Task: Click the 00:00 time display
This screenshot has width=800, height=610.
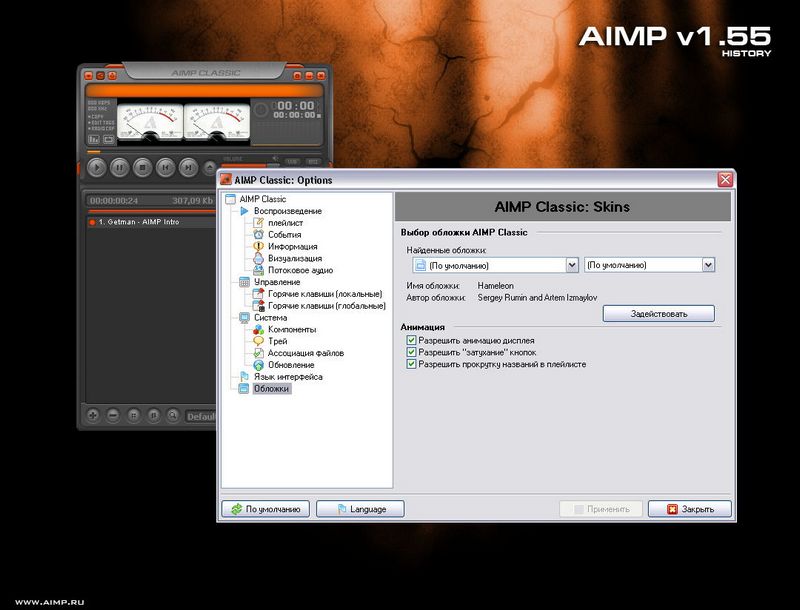Action: pos(294,106)
